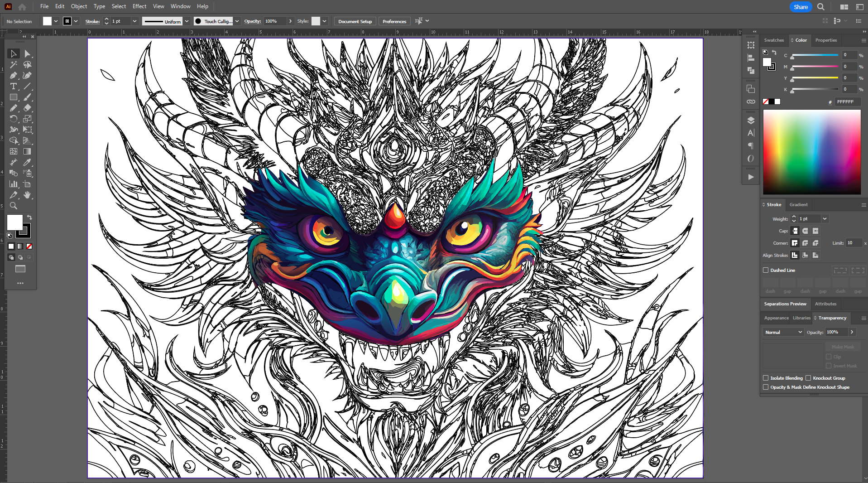
Task: Toggle Opacity & Mask Define Knockout Shape
Action: (766, 387)
